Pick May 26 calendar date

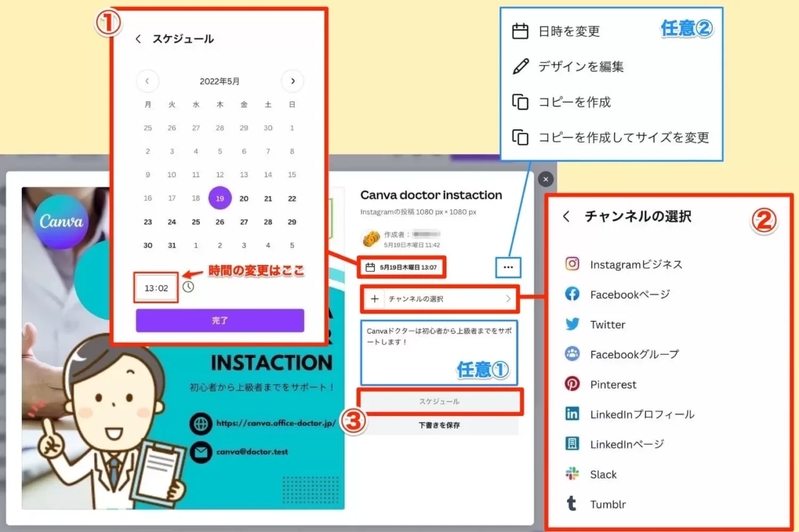coord(220,222)
